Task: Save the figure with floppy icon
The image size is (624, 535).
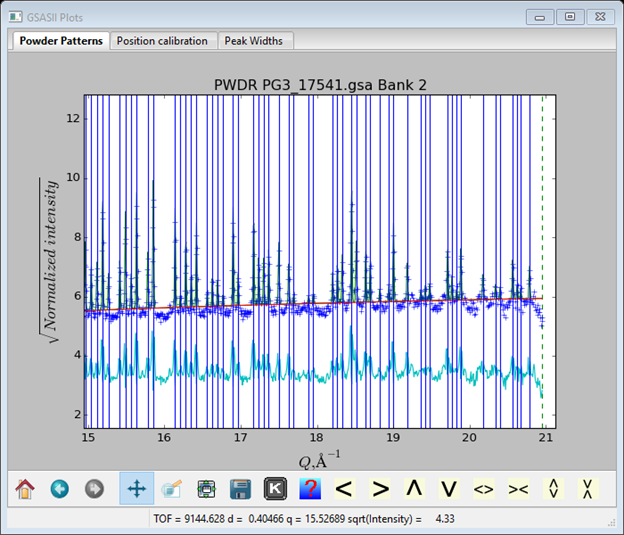Action: pos(240,489)
